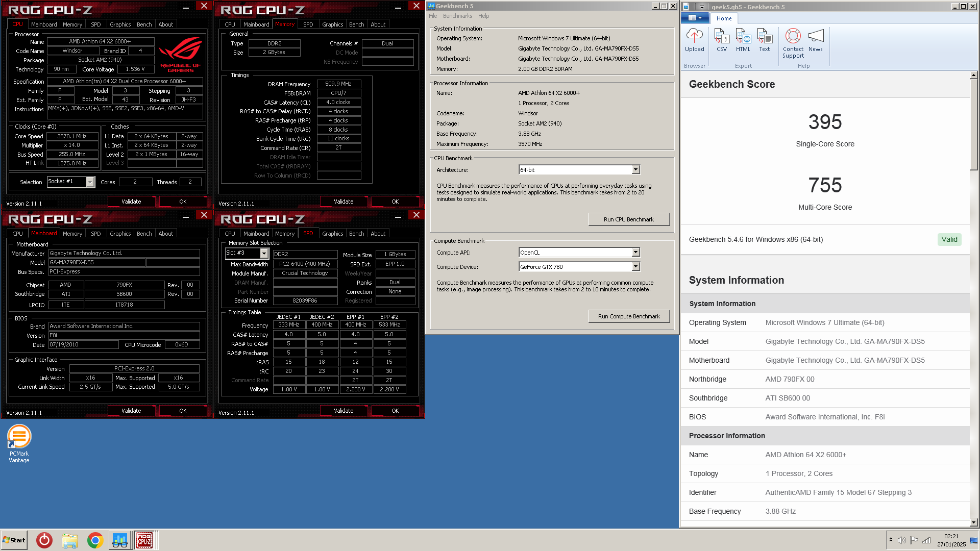The height and width of the screenshot is (551, 980).
Task: Export results using the HTML icon
Action: click(x=743, y=40)
